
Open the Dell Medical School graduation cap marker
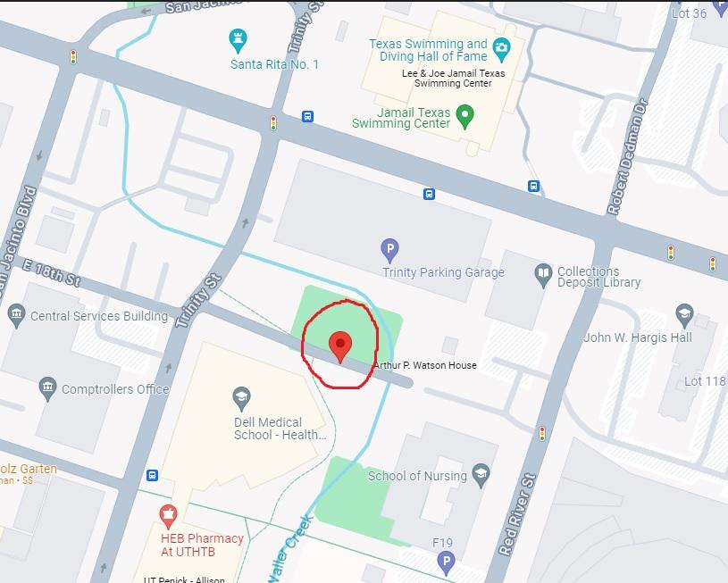pos(241,399)
